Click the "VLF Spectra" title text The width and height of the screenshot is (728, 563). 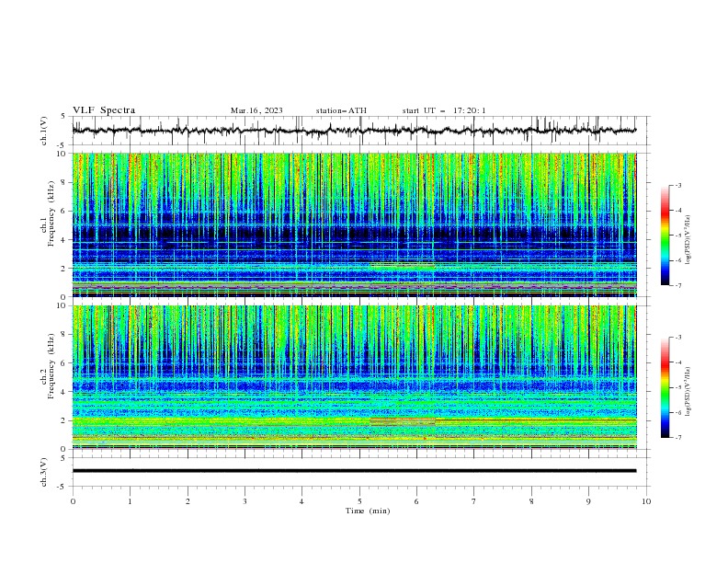(104, 110)
